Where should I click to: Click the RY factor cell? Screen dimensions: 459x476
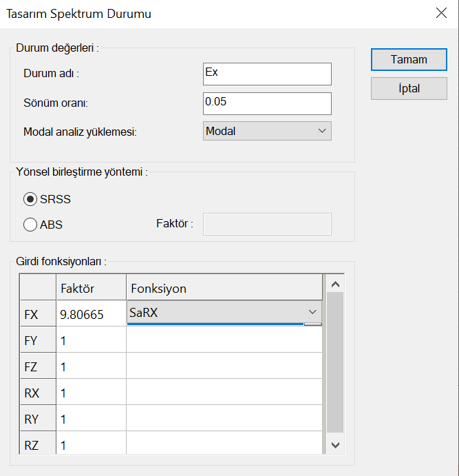(x=91, y=419)
